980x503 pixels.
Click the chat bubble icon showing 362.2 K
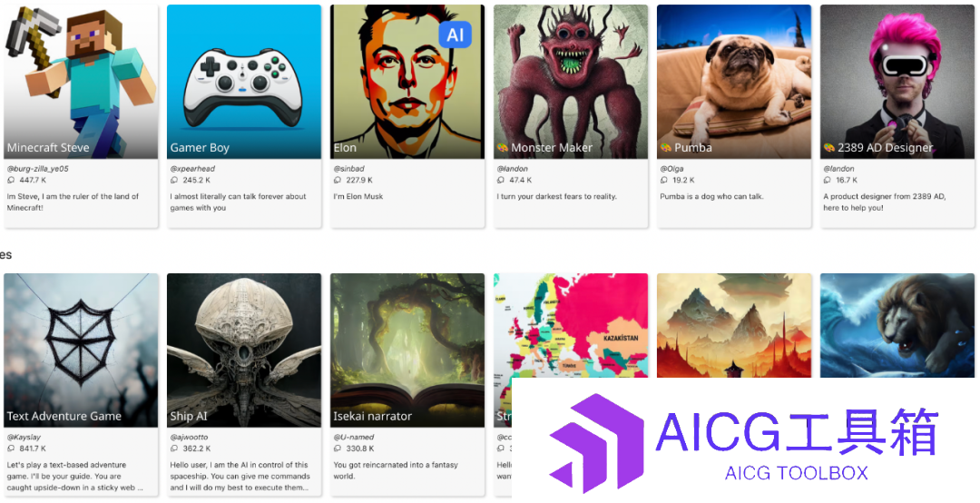pos(173,449)
